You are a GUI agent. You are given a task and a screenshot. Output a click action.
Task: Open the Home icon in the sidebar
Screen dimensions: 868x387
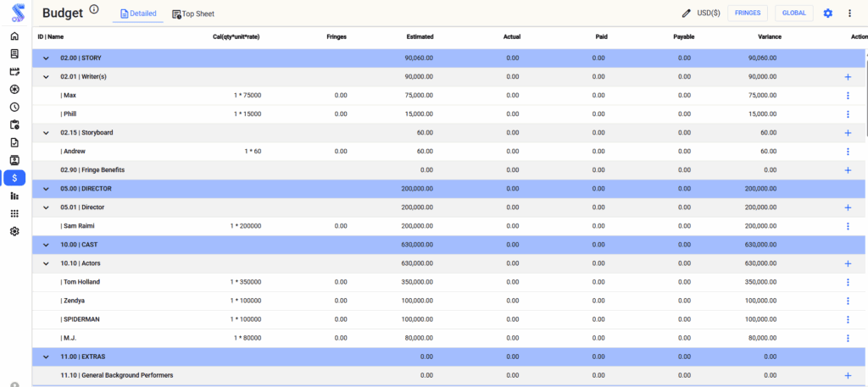click(x=14, y=36)
